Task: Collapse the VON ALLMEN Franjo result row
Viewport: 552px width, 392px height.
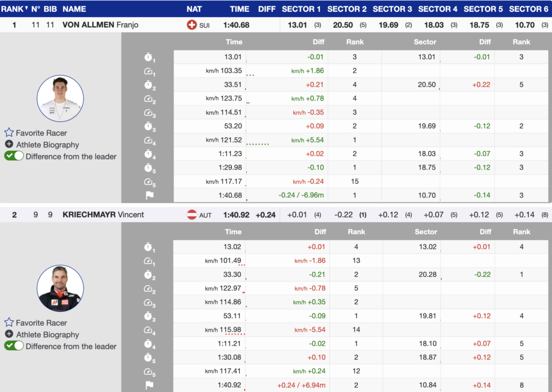Action: [x=100, y=25]
